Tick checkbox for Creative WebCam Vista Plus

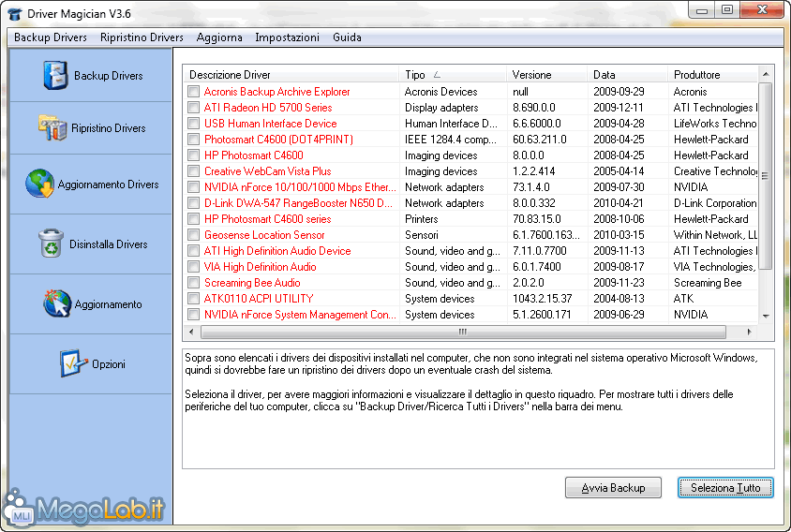[193, 171]
